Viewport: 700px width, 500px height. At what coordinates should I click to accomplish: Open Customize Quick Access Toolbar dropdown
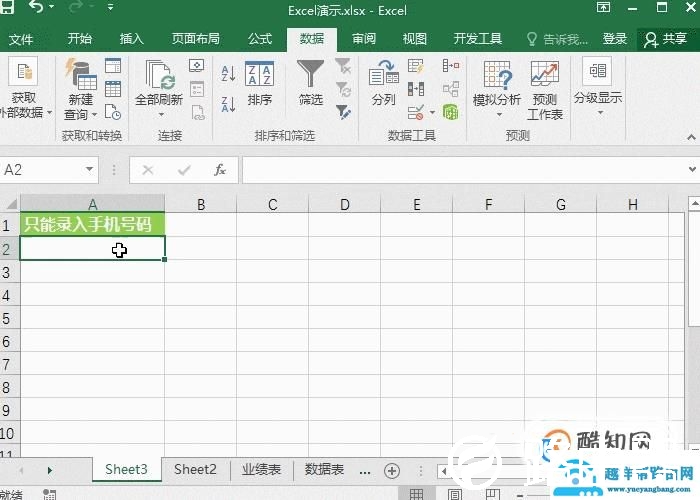pos(110,7)
